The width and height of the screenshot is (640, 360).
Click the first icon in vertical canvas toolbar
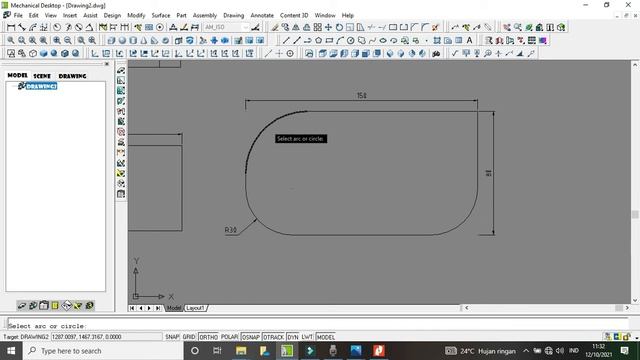(121, 70)
